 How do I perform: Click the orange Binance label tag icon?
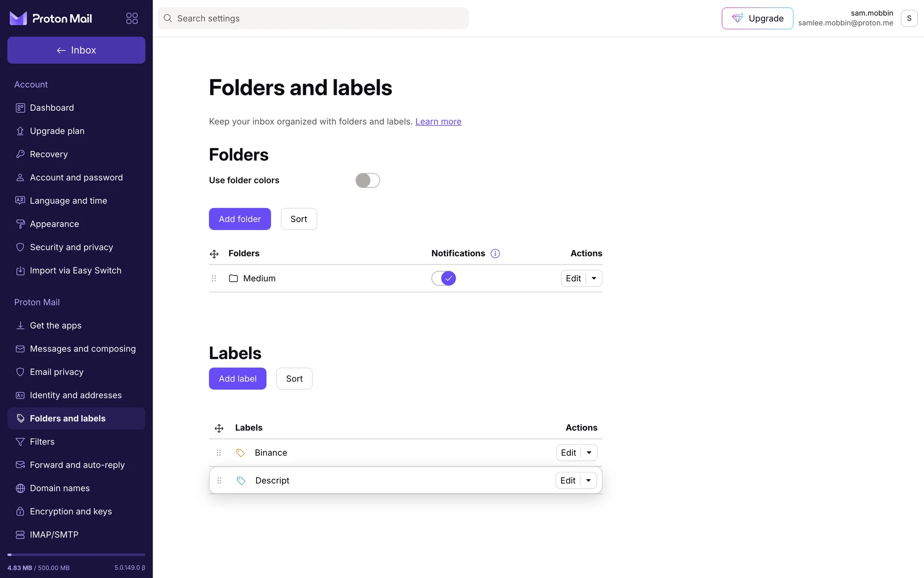click(x=241, y=453)
